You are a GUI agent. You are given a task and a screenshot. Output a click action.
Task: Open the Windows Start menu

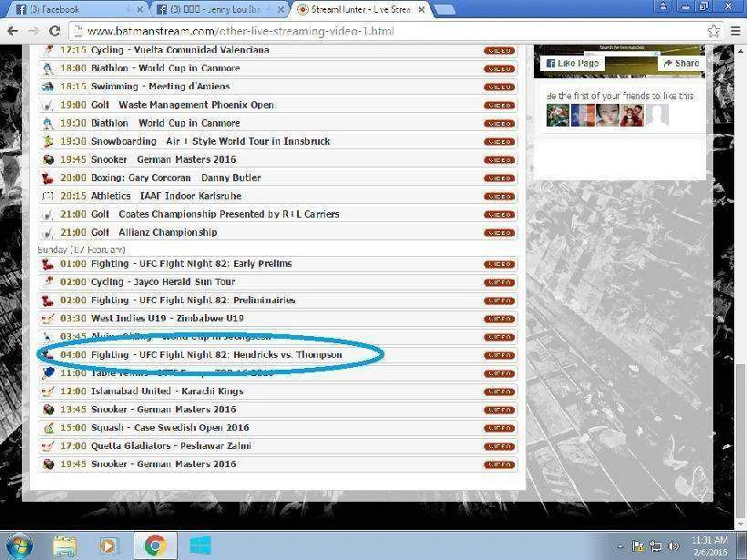(19, 545)
